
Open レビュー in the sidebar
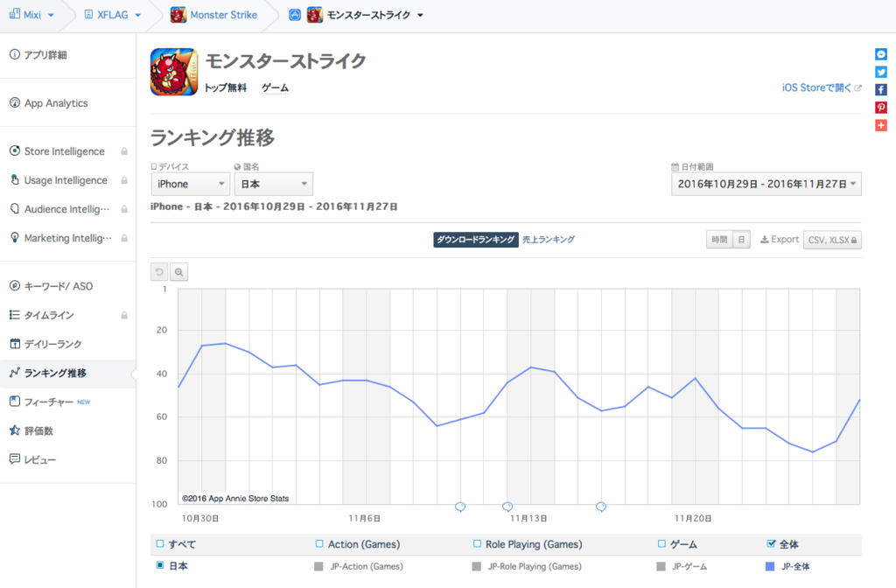pos(39,459)
